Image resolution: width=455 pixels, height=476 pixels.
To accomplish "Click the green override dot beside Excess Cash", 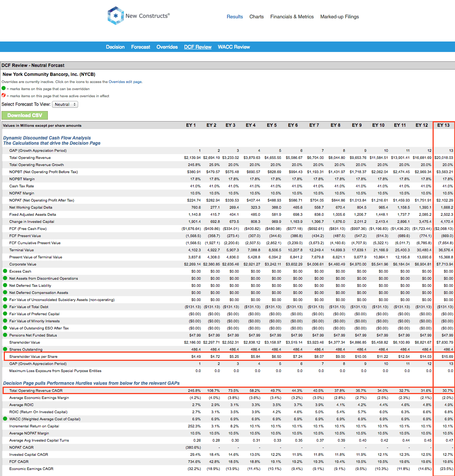I will [5, 271].
